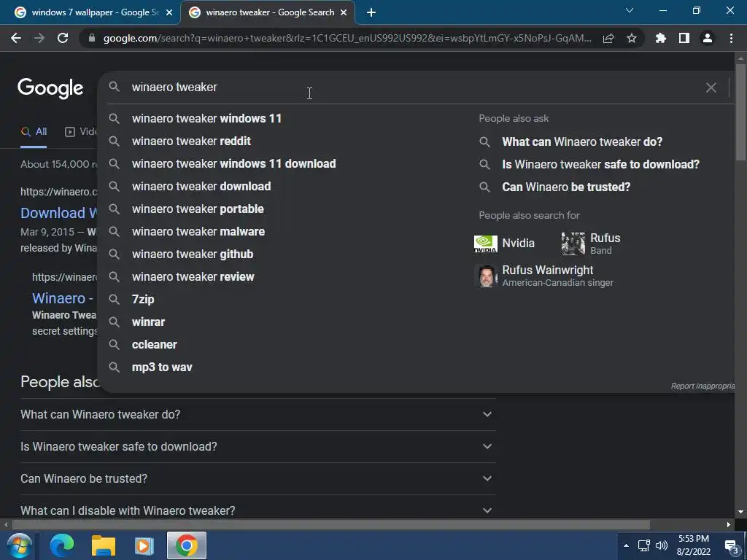Screen dimensions: 747x560
Task: Close the winaero tweaker search tab
Action: 344,12
